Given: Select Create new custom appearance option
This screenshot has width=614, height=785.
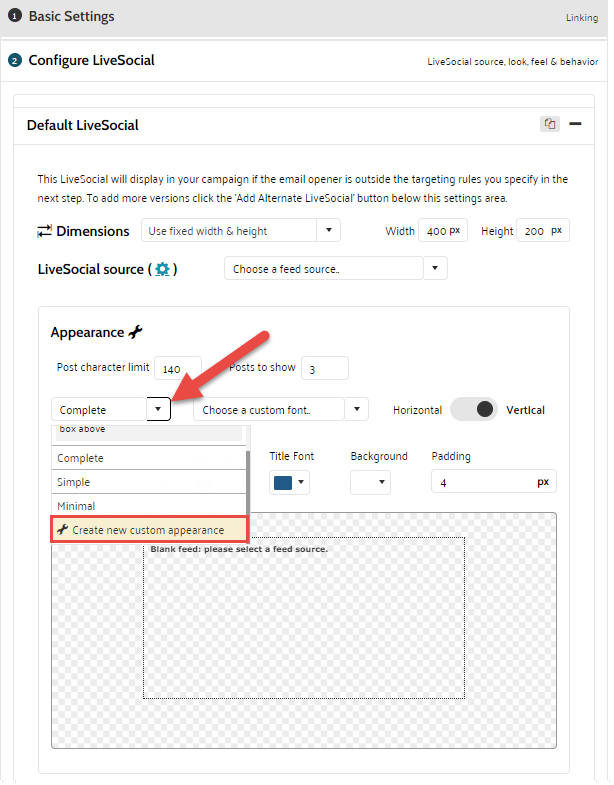Looking at the screenshot, I should point(149,529).
